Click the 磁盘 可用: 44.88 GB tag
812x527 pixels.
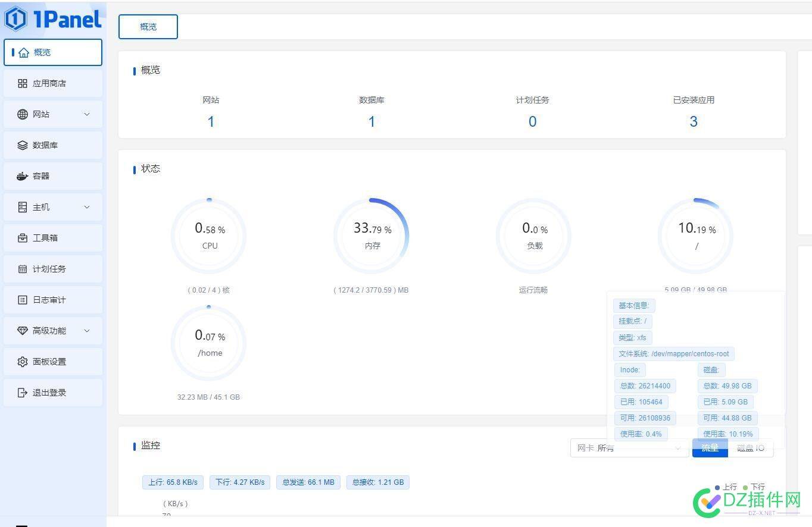tap(727, 418)
